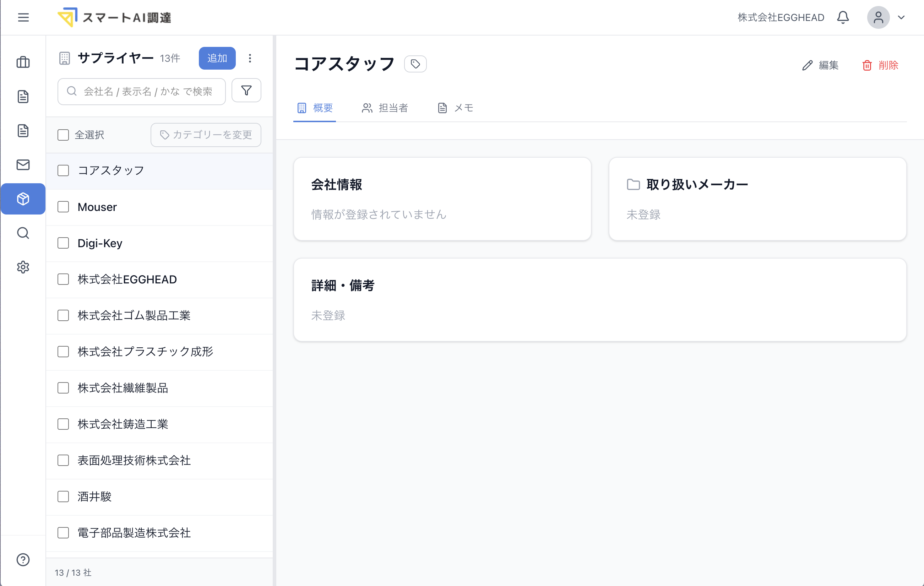This screenshot has height=586, width=924.
Task: Open the briefcase sidebar icon
Action: point(23,62)
